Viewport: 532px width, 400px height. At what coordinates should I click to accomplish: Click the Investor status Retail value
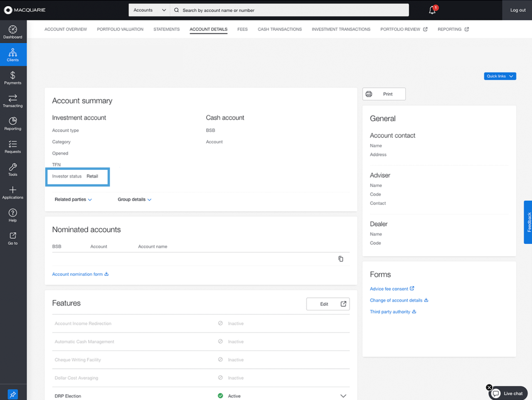click(x=92, y=176)
